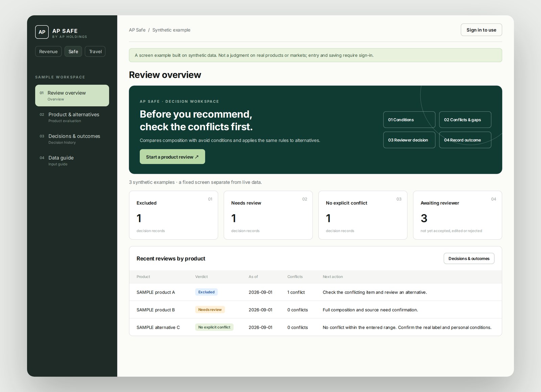Click next action text for product A

375,292
